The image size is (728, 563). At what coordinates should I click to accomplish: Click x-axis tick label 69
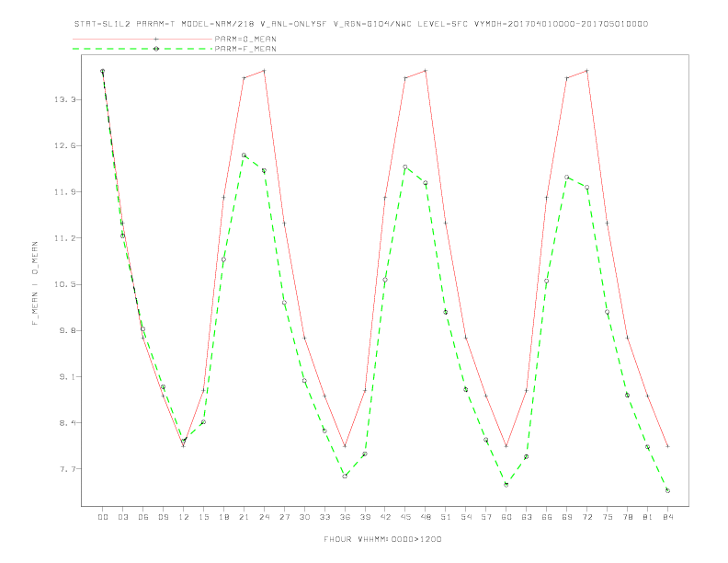tap(567, 517)
